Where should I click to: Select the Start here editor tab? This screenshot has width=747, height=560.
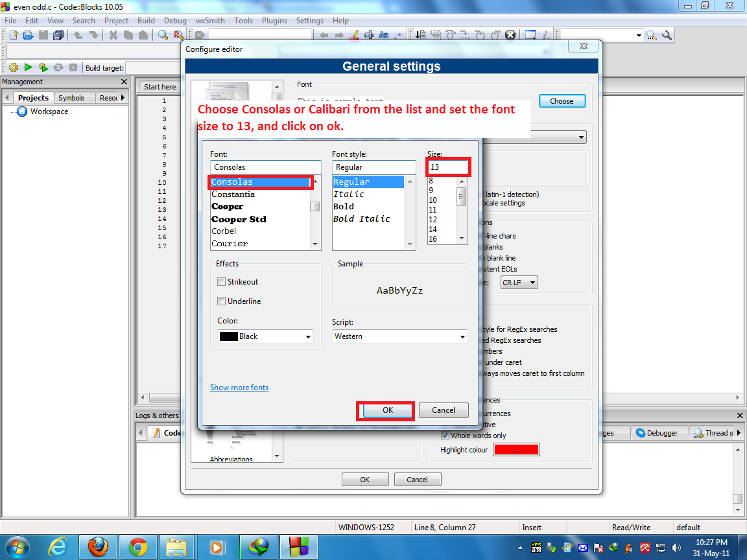tap(160, 87)
